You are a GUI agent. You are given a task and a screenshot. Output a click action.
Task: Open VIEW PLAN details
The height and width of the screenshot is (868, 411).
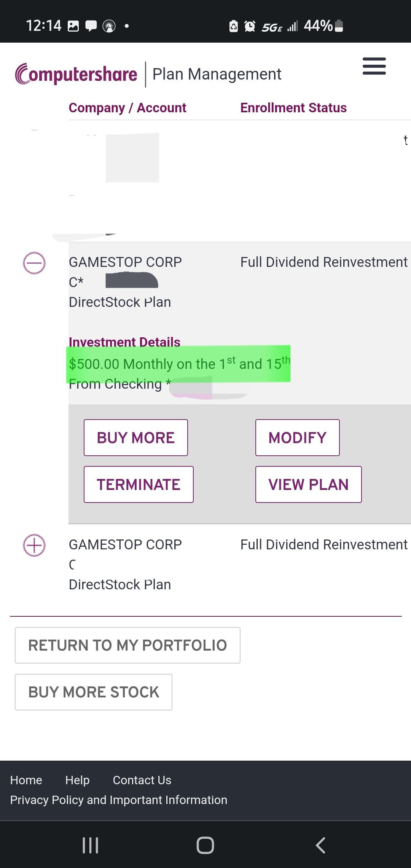[308, 484]
